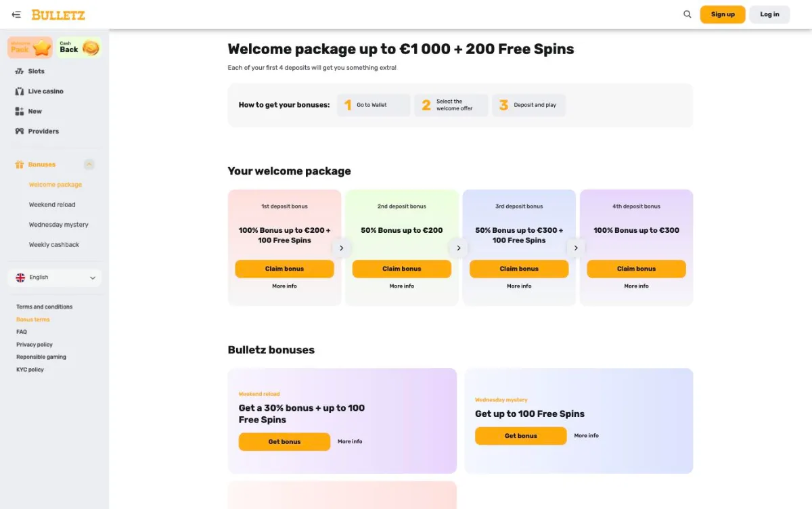
Task: Open KYC policy link
Action: 30,370
